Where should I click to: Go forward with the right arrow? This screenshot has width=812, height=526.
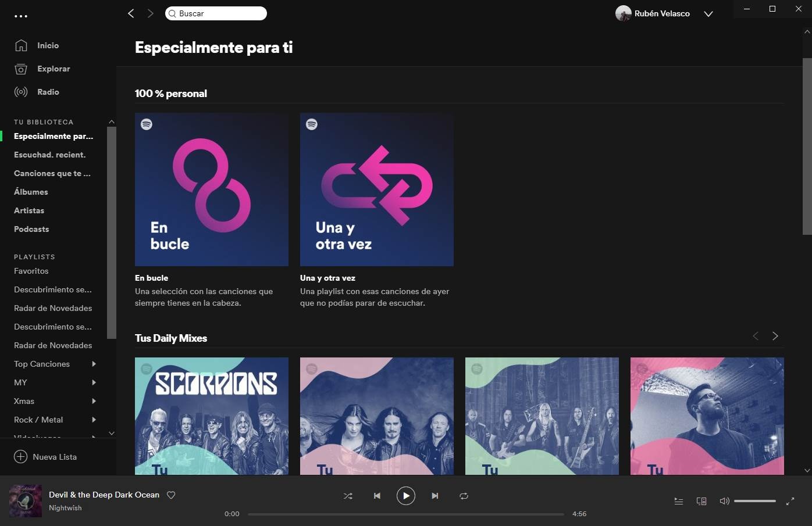coord(151,13)
